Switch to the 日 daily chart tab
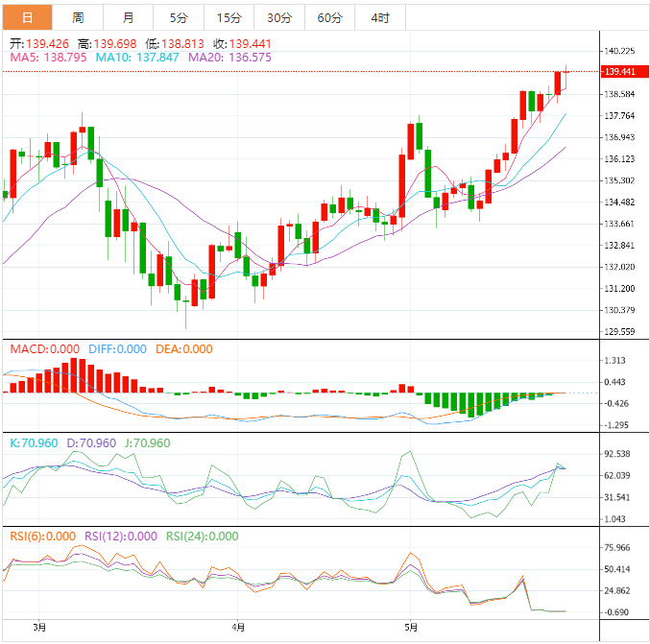650x644 pixels. [26, 17]
